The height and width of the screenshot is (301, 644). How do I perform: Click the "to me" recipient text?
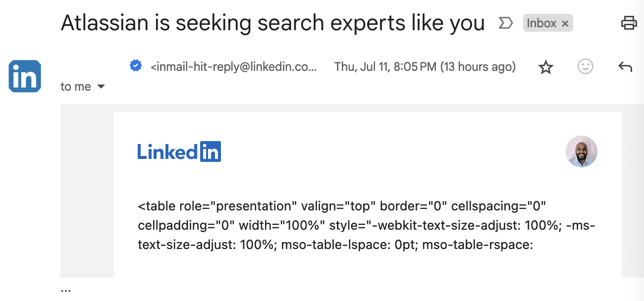(x=76, y=87)
